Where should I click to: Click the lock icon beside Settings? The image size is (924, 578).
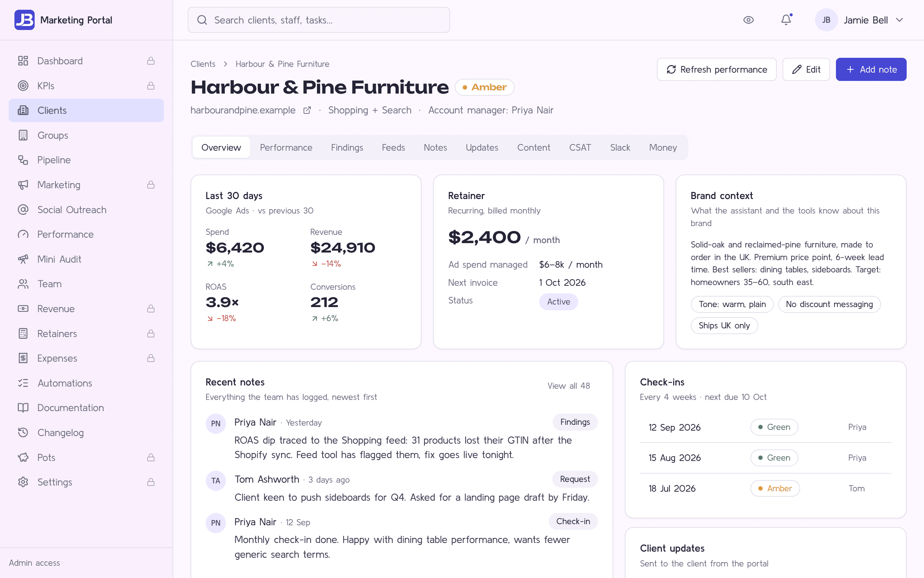(x=151, y=482)
